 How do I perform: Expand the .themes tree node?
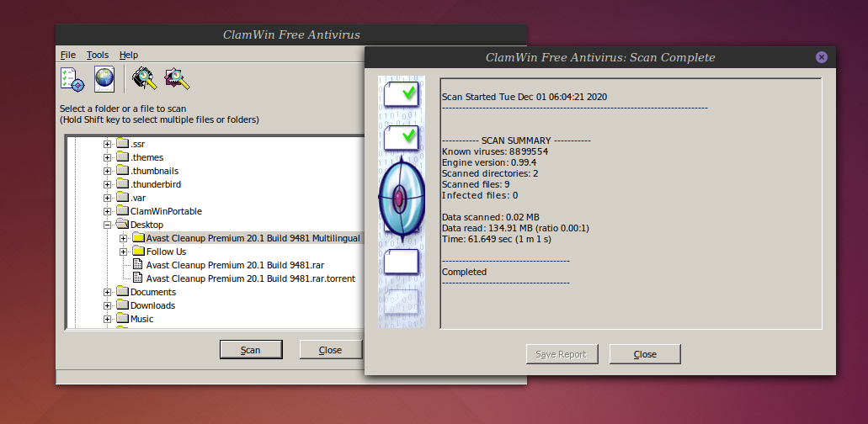click(108, 157)
